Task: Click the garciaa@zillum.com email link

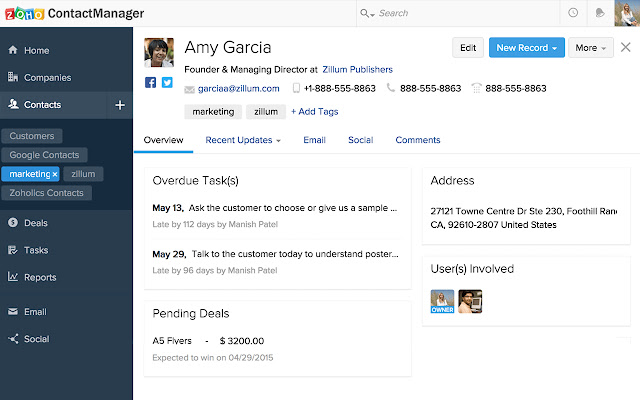Action: pyautogui.click(x=238, y=88)
